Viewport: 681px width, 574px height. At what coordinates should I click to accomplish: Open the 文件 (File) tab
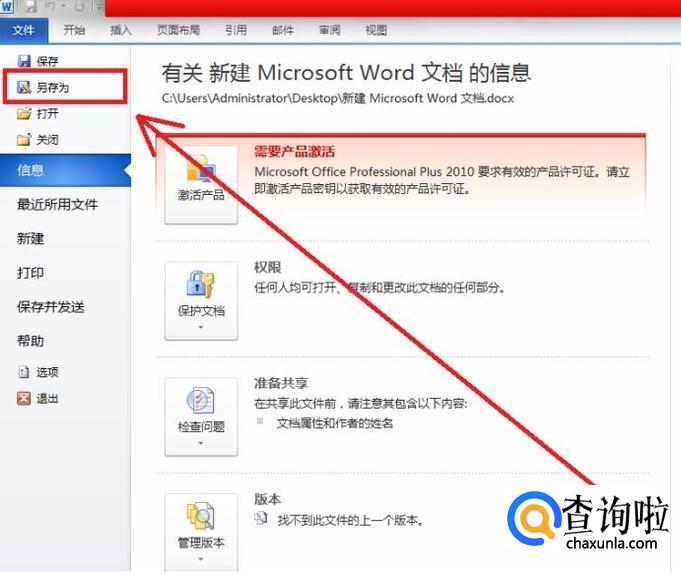pyautogui.click(x=24, y=30)
